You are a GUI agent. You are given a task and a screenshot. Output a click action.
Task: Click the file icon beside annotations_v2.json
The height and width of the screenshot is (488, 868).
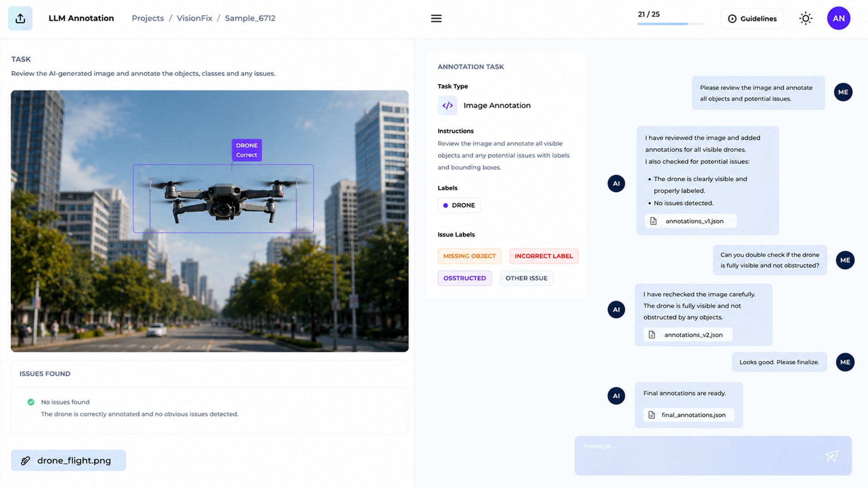point(652,335)
